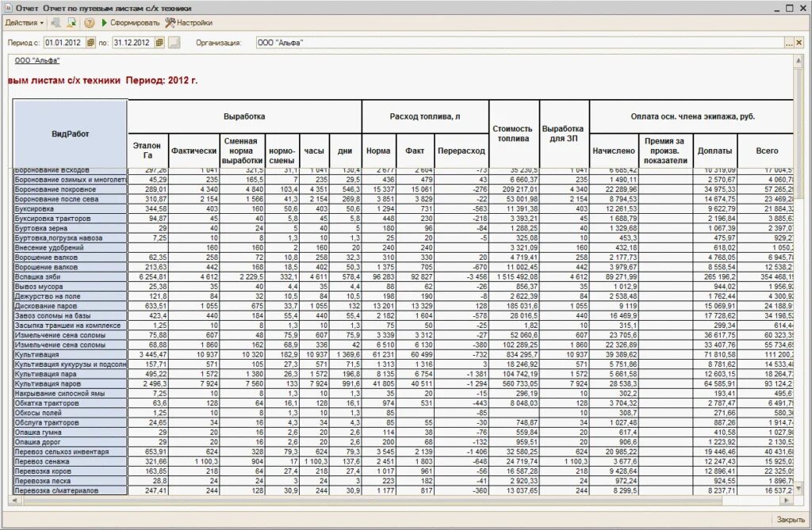Click the Обкосы полей row label
812x530 pixels.
pos(70,413)
